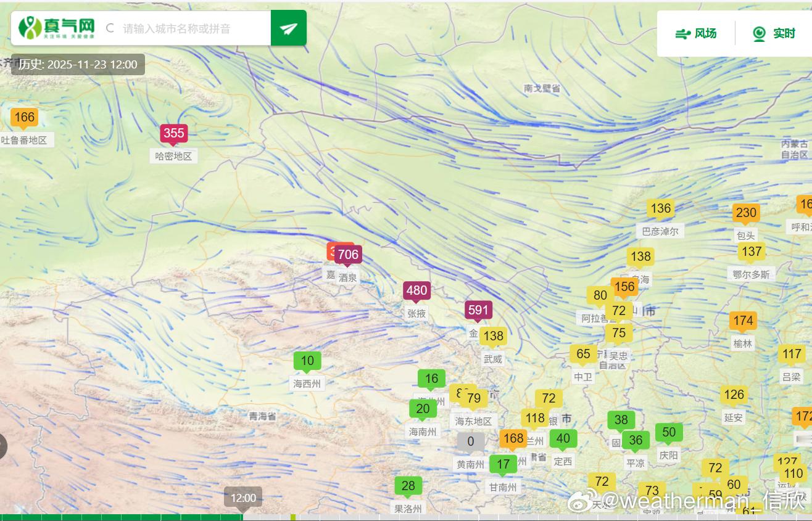Select the 166 AQI marker for 吐鲁番地区
Screen dimensions: 812x521
point(24,117)
